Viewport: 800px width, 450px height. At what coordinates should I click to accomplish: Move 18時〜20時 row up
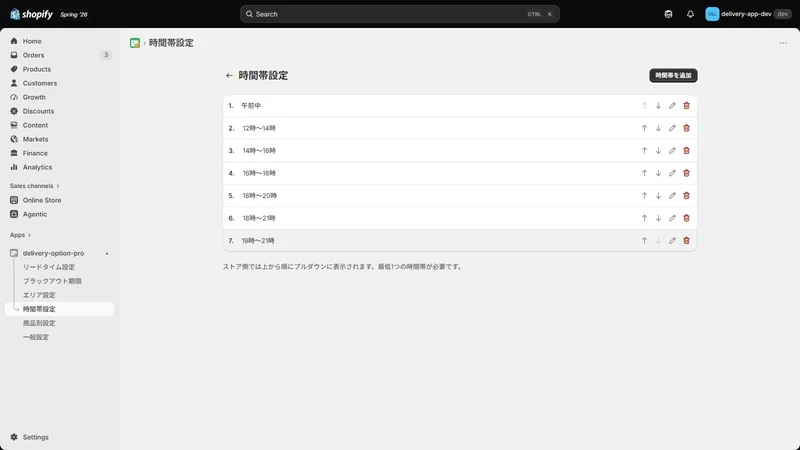(x=644, y=195)
